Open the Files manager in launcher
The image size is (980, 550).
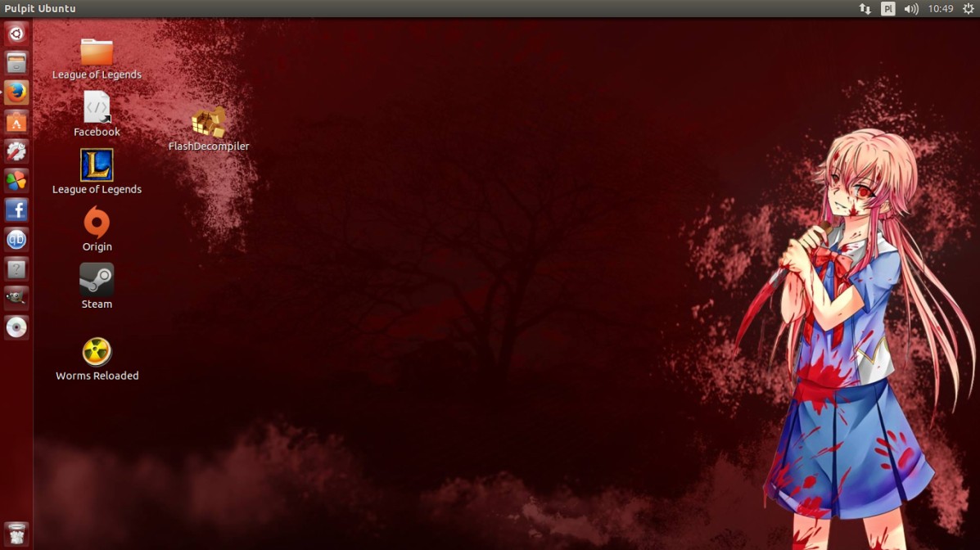coord(16,63)
